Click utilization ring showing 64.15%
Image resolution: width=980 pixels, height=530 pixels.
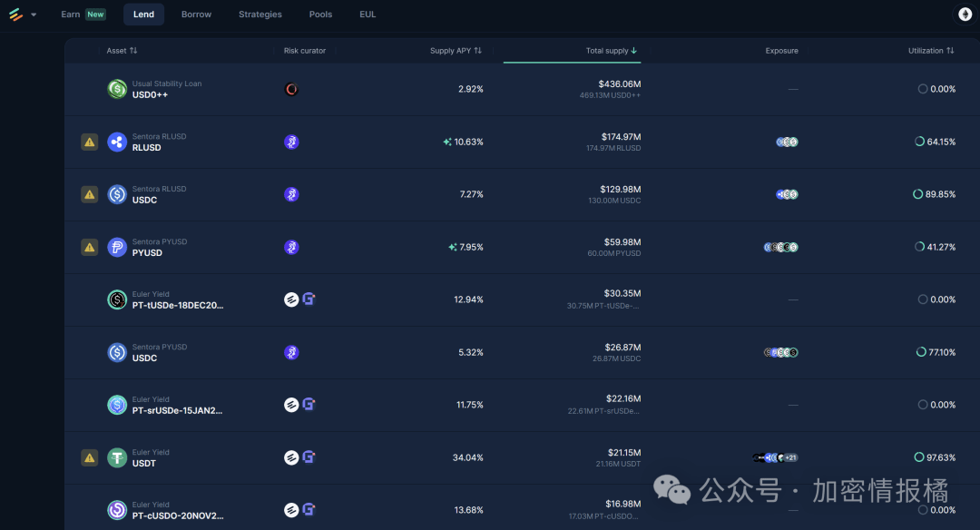[919, 142]
